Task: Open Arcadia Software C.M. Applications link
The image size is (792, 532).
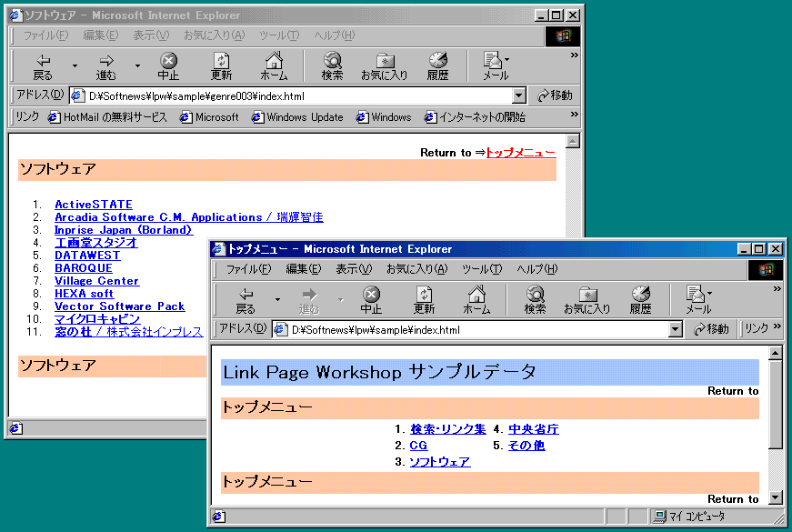Action: point(189,217)
